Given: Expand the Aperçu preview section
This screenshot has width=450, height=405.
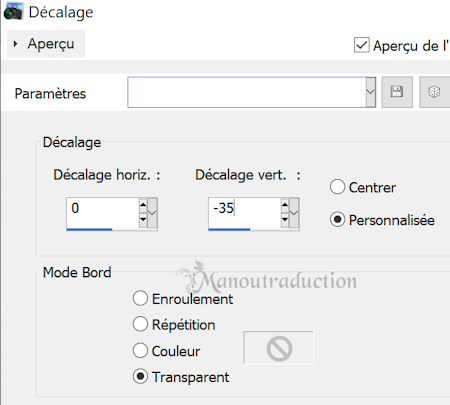Looking at the screenshot, I should 46,44.
